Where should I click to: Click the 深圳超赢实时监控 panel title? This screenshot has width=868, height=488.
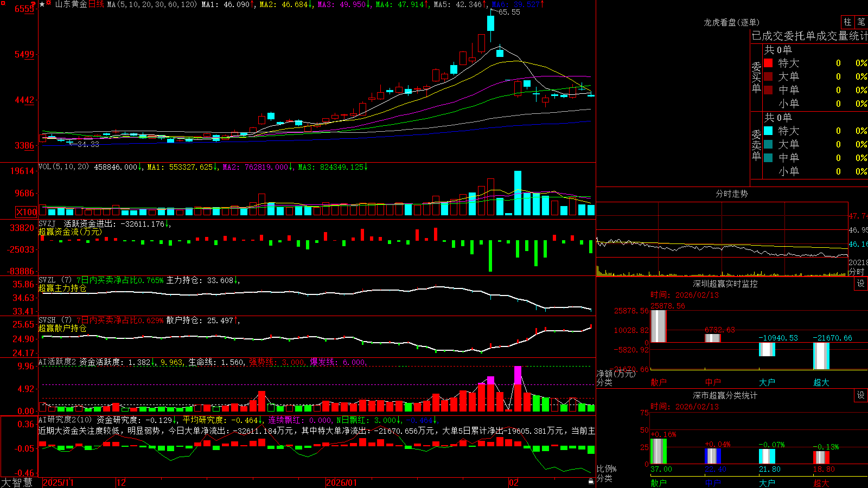[725, 284]
